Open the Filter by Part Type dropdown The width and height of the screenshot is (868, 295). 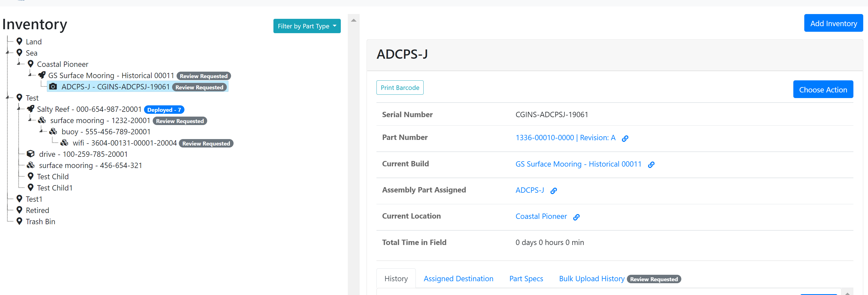tap(307, 26)
